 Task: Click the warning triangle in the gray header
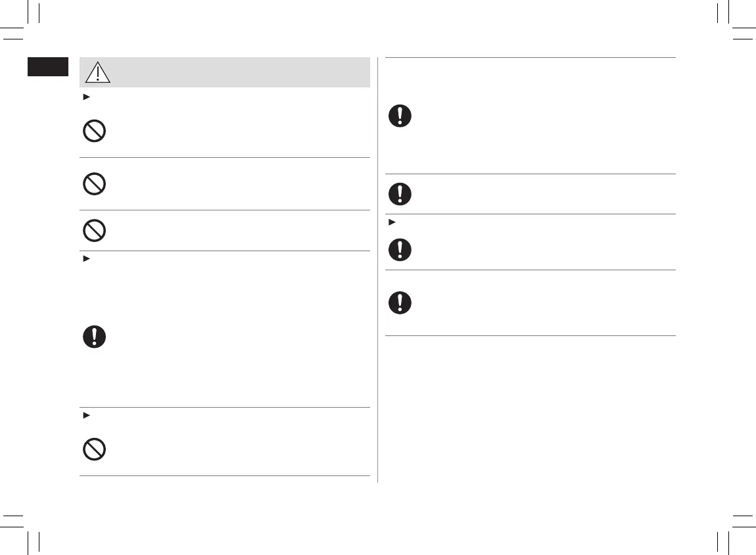coord(98,72)
